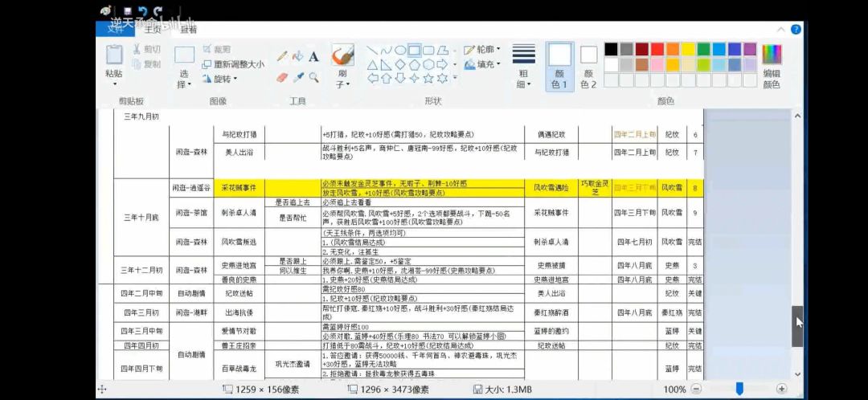Choose the Rectangle shape
This screenshot has height=400, width=868.
(x=414, y=51)
